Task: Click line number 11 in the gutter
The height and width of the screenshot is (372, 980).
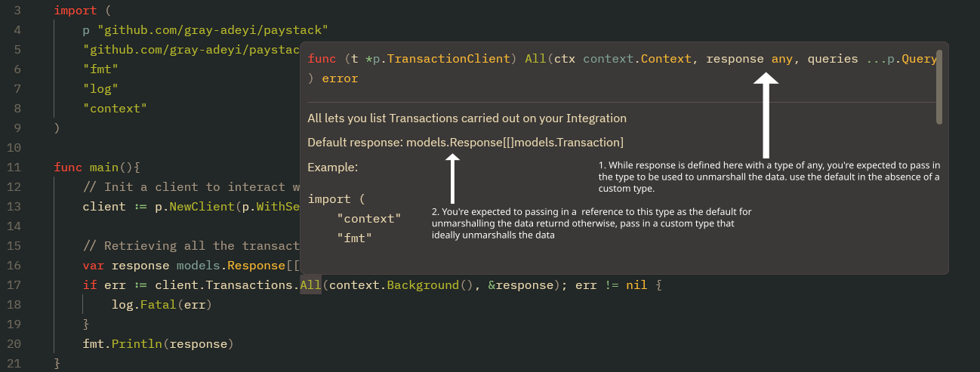Action: click(14, 168)
